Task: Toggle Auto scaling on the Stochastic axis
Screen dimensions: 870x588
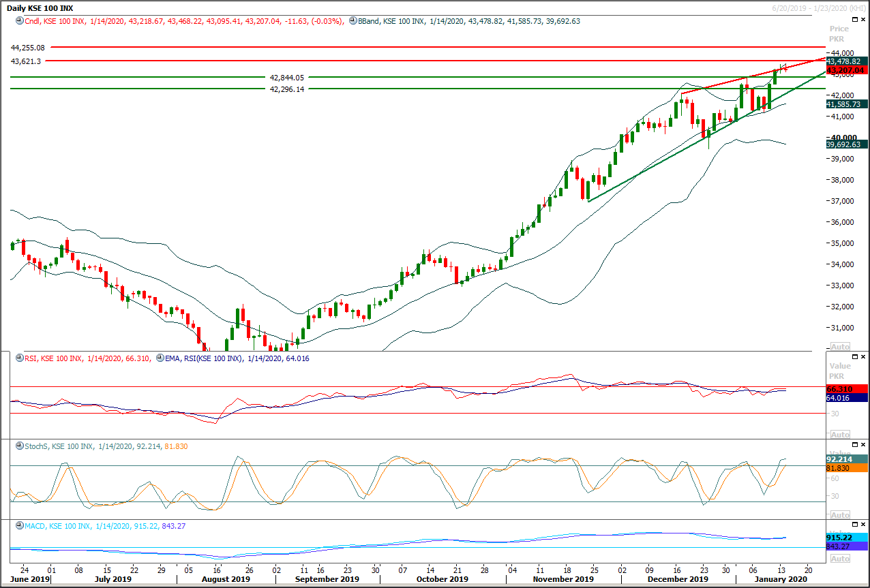Action: tap(840, 515)
